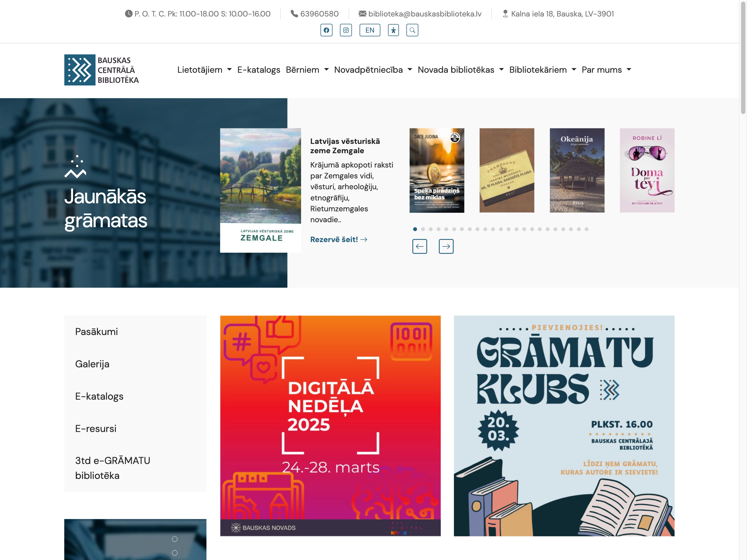Click the previous arrow in book carousel
This screenshot has height=560, width=747.
tap(419, 246)
